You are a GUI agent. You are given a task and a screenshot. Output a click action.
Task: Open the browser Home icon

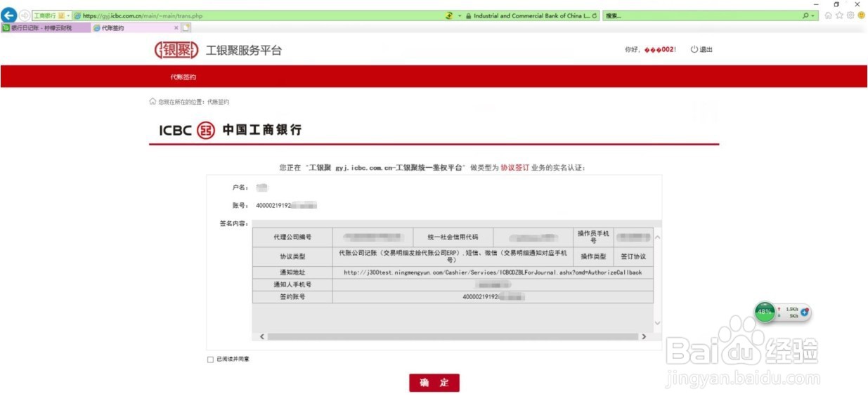point(829,15)
